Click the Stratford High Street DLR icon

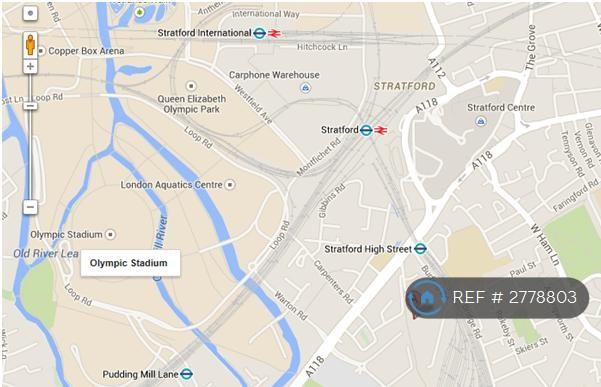click(420, 249)
